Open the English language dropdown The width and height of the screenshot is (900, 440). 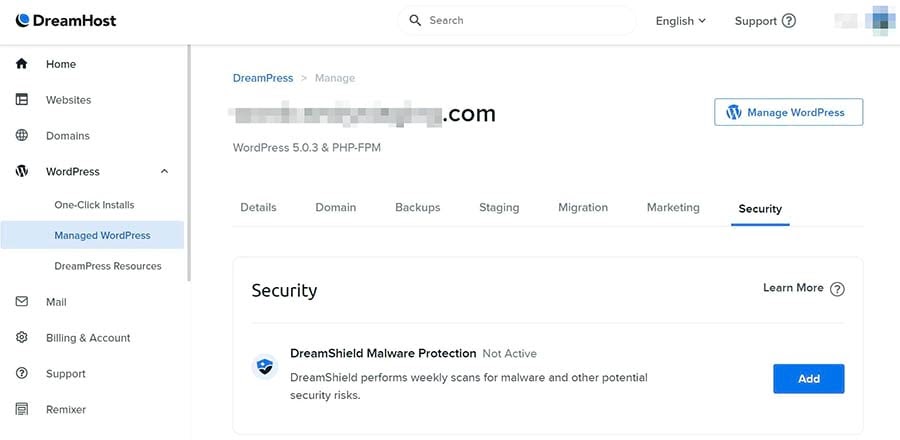point(680,21)
